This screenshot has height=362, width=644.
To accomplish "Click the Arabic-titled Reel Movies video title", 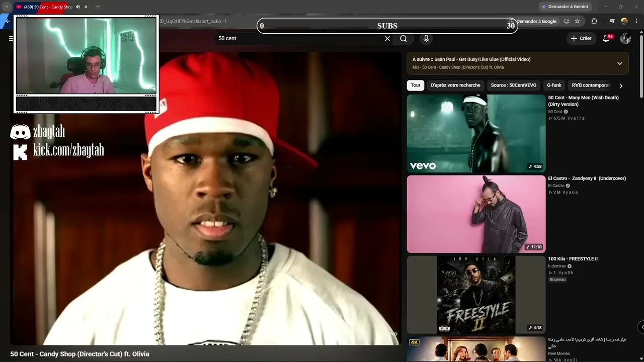I will (587, 343).
